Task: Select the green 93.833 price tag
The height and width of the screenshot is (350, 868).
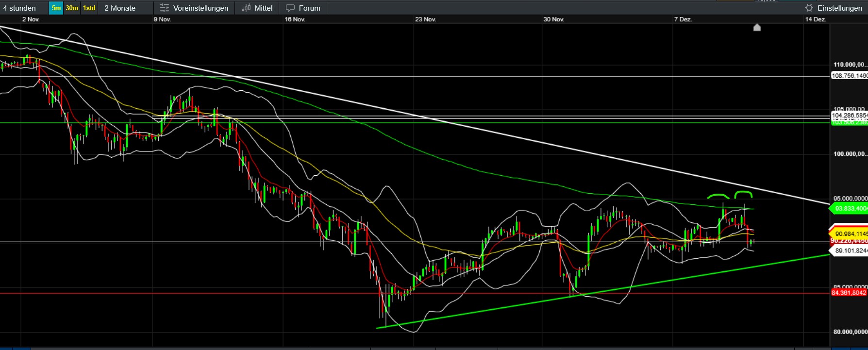Action: [x=850, y=209]
